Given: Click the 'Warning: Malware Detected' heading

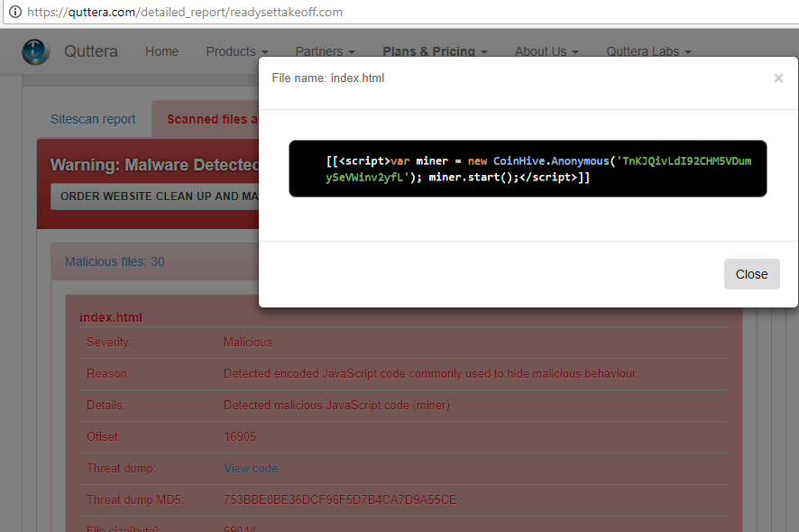Looking at the screenshot, I should [155, 165].
